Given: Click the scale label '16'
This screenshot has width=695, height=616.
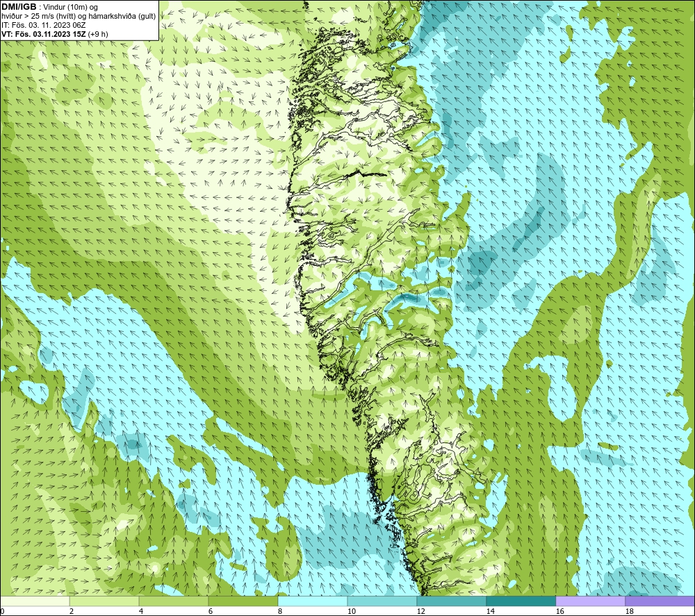Looking at the screenshot, I should point(559,612).
